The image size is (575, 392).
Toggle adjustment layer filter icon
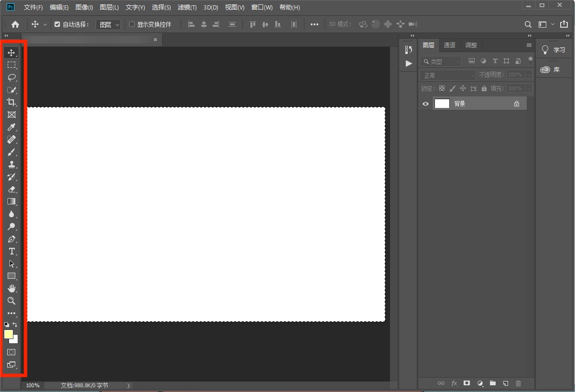click(x=483, y=61)
